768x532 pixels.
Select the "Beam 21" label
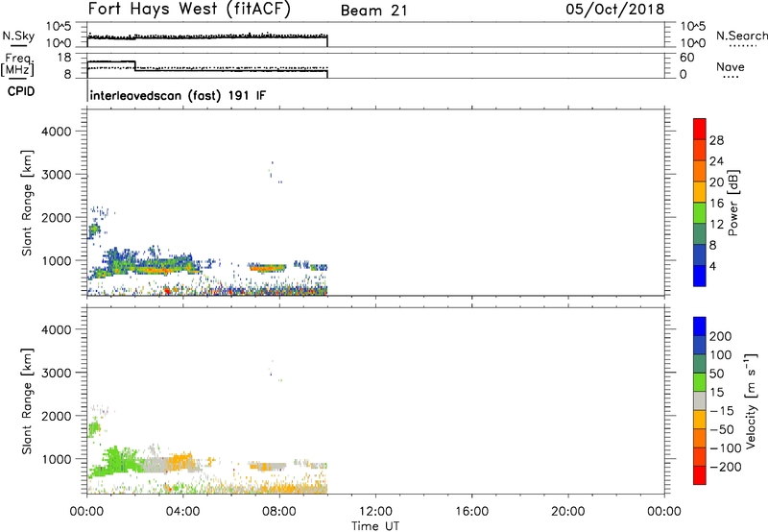pos(373,11)
